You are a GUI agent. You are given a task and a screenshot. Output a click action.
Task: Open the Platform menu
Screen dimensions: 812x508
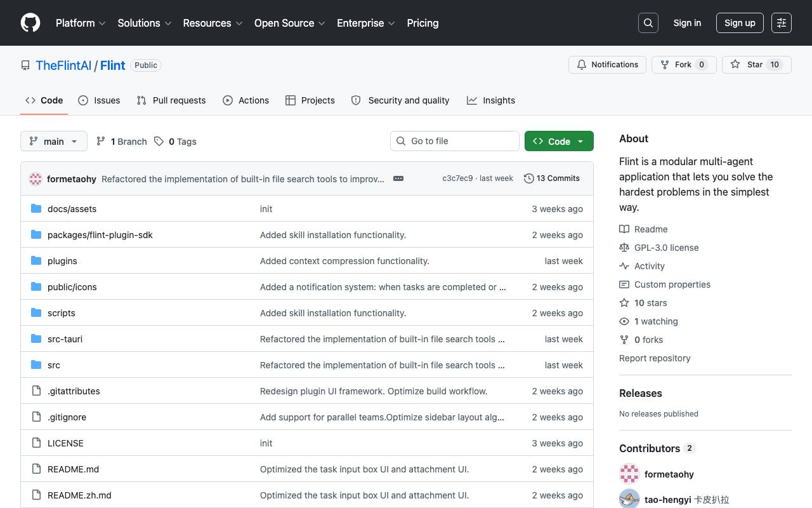pos(81,23)
